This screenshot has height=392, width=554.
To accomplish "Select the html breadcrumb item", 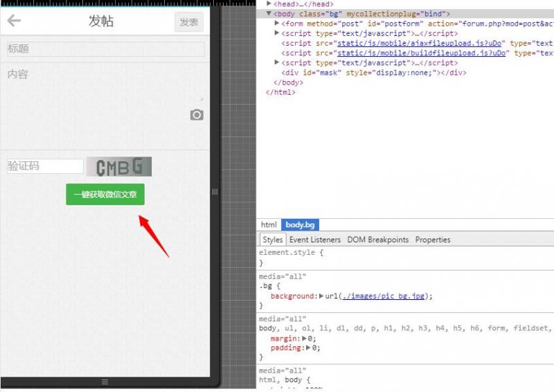I will click(x=269, y=225).
